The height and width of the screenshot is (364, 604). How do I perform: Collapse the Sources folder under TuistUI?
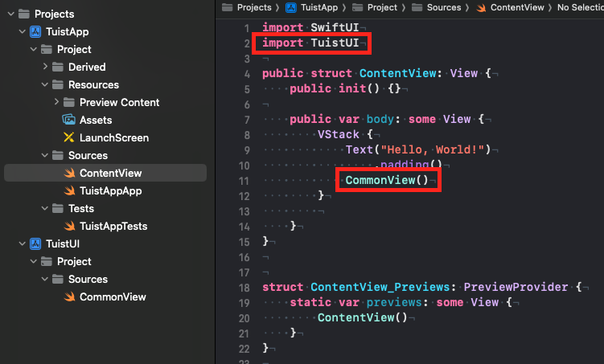click(x=45, y=280)
